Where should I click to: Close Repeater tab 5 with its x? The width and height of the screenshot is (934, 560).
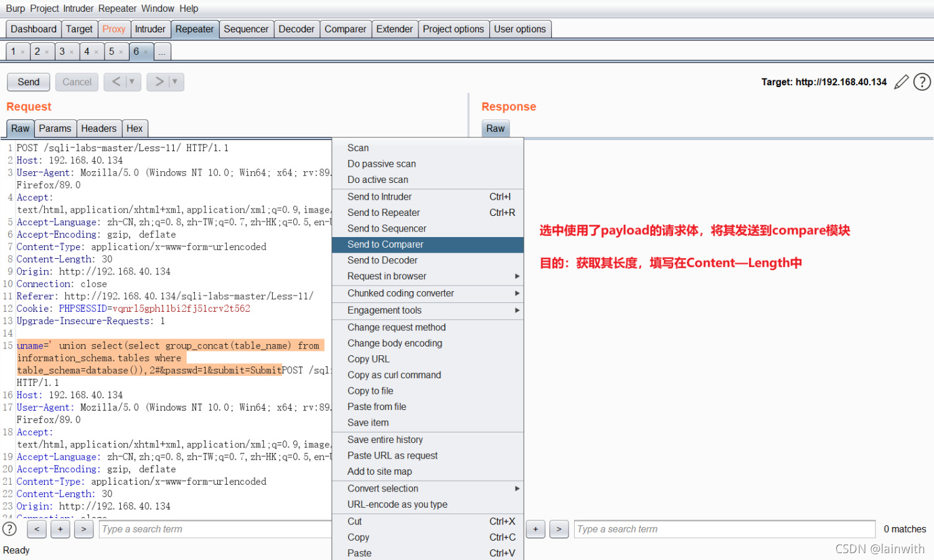click(x=121, y=52)
